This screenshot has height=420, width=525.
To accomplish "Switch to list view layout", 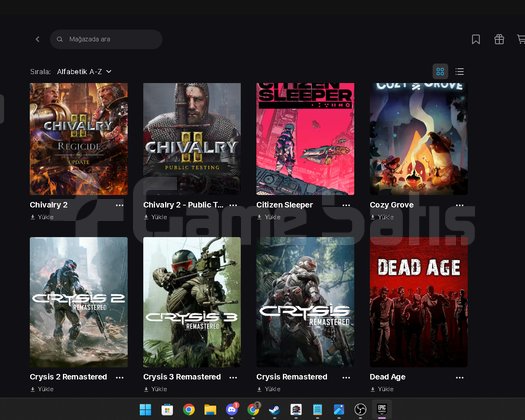I will [x=459, y=71].
